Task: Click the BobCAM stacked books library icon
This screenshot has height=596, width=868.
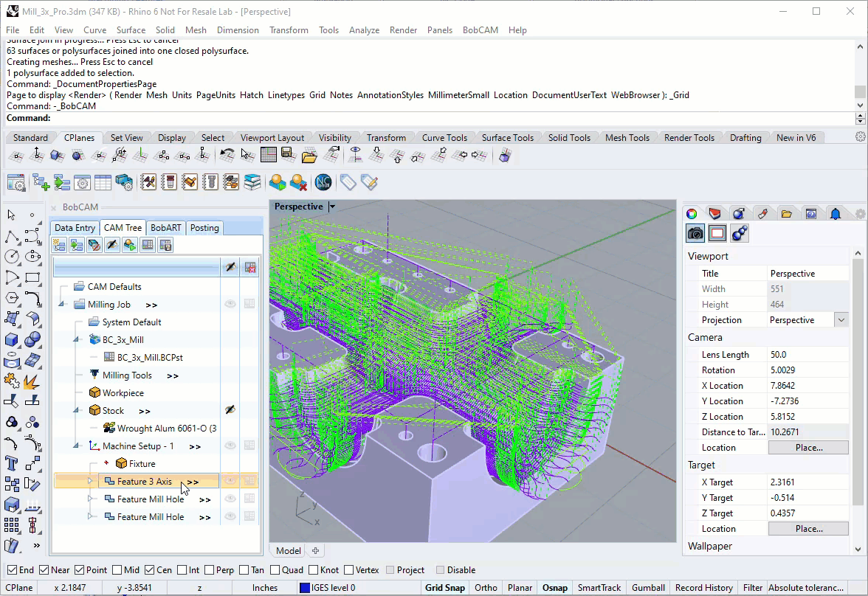Action: (252, 182)
